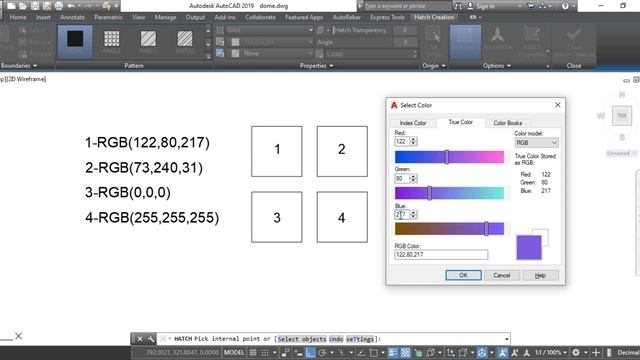This screenshot has height=360, width=640.
Task: Switch to the Annotate ribbon tab
Action: pos(72,17)
